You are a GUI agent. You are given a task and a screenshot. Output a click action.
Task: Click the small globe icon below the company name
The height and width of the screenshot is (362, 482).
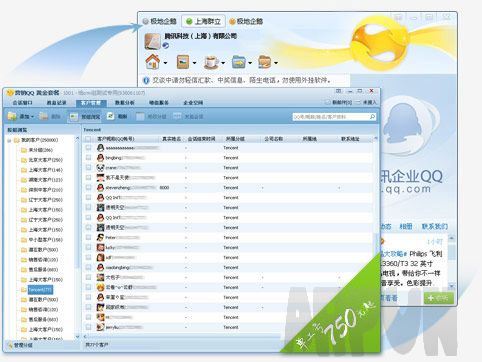tap(165, 46)
